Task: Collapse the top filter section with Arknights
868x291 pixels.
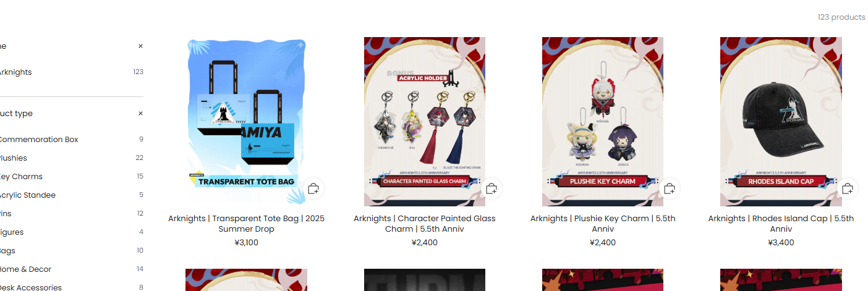Action: pos(140,46)
